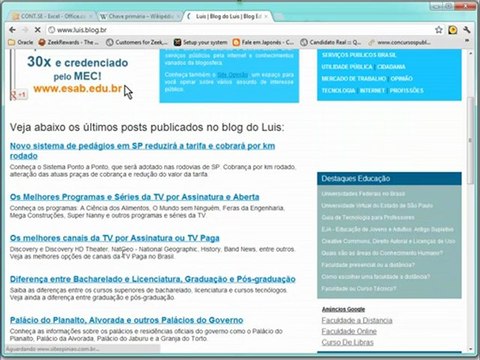Screen dimensions: 480x360
Task: Stop page loading with the X button
Action: (38, 30)
